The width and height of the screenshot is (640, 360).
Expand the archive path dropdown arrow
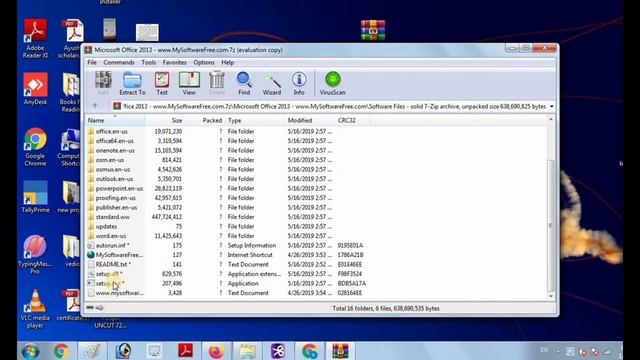pyautogui.click(x=551, y=107)
